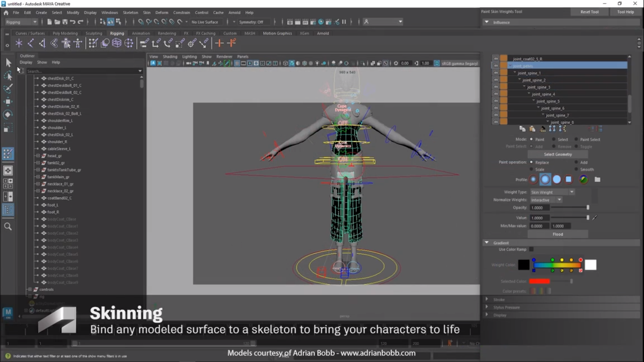Click the Weight Hammer icon below influence list
The width and height of the screenshot is (644, 362).
[x=543, y=129]
